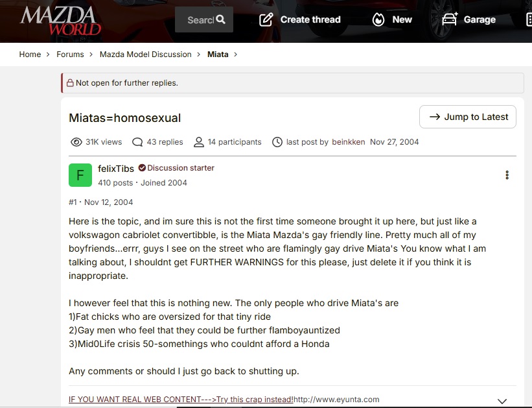Click the participants person icon

click(x=198, y=142)
